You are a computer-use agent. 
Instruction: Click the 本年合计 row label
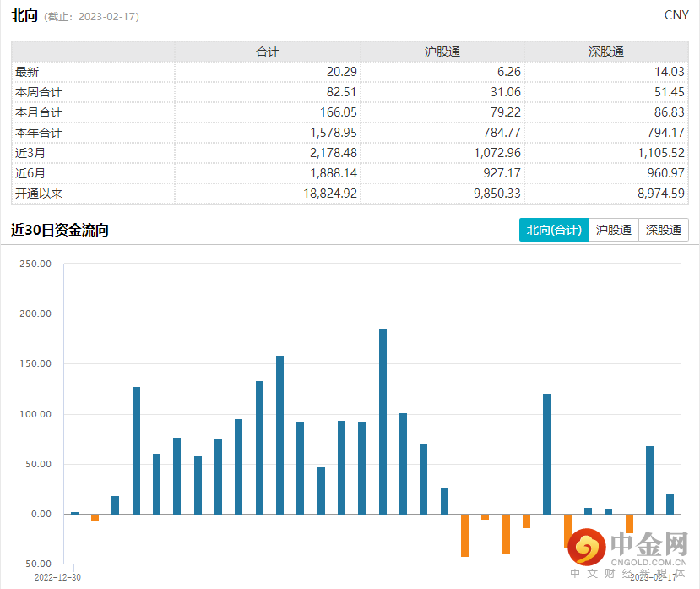(x=39, y=133)
